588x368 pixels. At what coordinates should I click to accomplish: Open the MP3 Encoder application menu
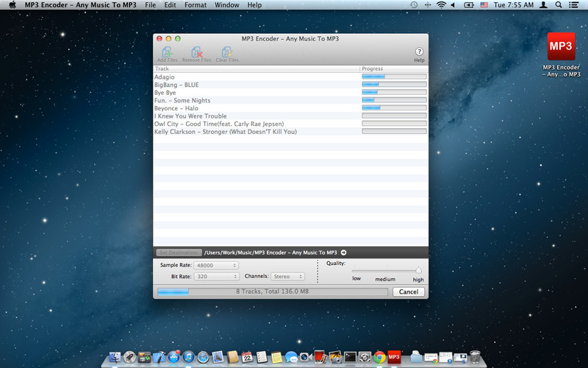pos(81,5)
